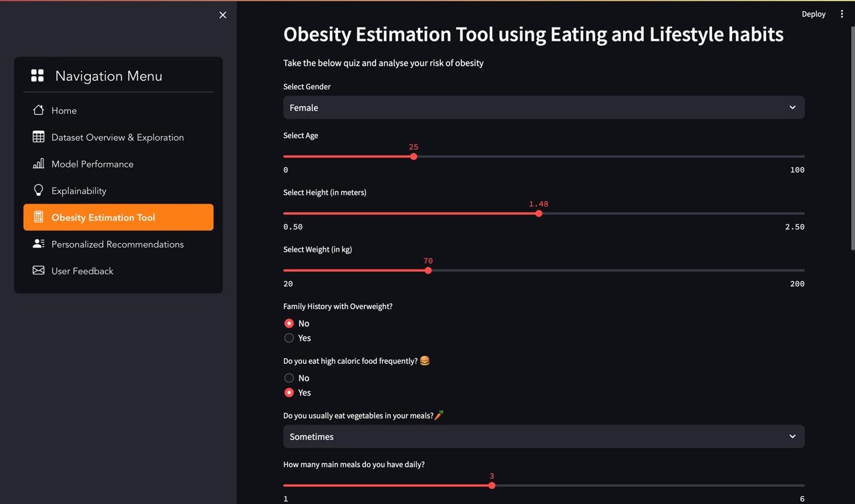Viewport: 855px width, 504px height.
Task: Click the chevron arrow on Gender selector
Action: pyautogui.click(x=792, y=107)
